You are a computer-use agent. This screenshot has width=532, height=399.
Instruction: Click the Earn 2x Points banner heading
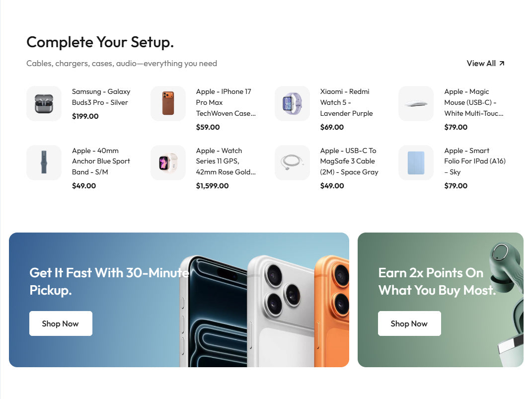tap(437, 281)
